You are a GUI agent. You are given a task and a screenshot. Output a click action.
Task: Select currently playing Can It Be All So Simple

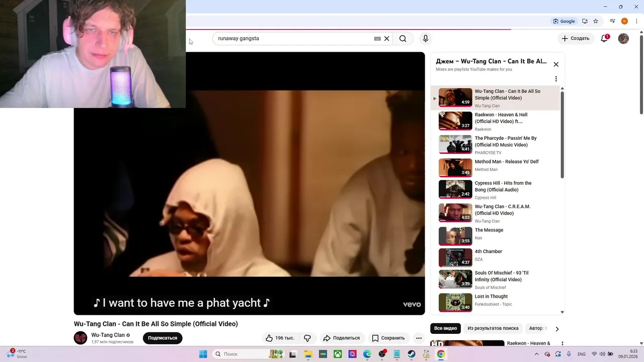coord(496,98)
